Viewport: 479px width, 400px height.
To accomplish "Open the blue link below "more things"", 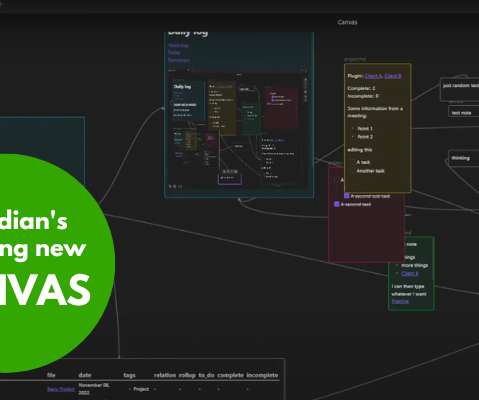I will coord(410,273).
